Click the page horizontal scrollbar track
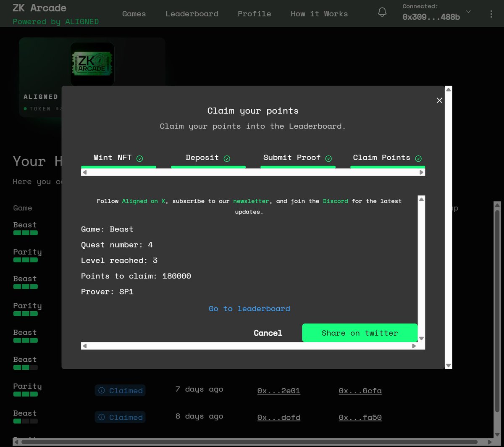The height and width of the screenshot is (447, 504). (252, 442)
